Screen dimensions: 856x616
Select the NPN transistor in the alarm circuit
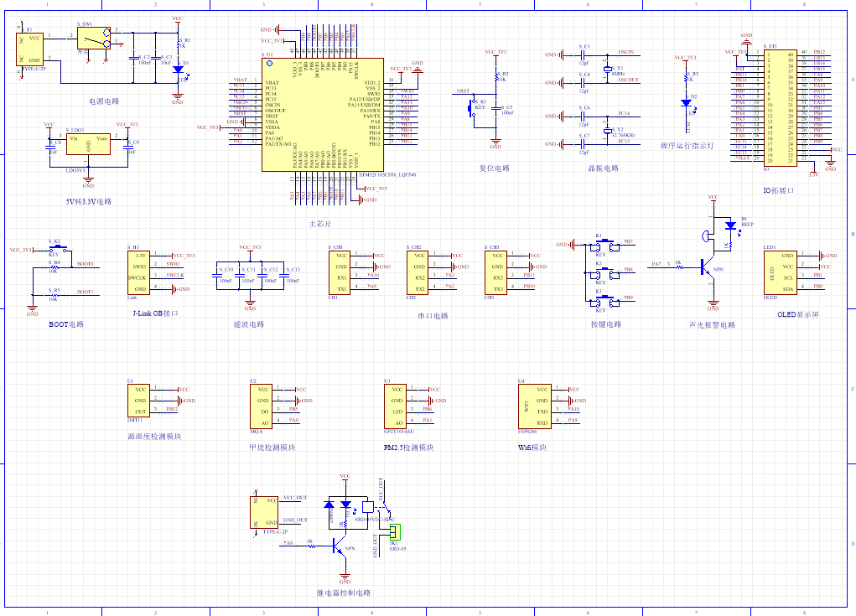pos(708,267)
